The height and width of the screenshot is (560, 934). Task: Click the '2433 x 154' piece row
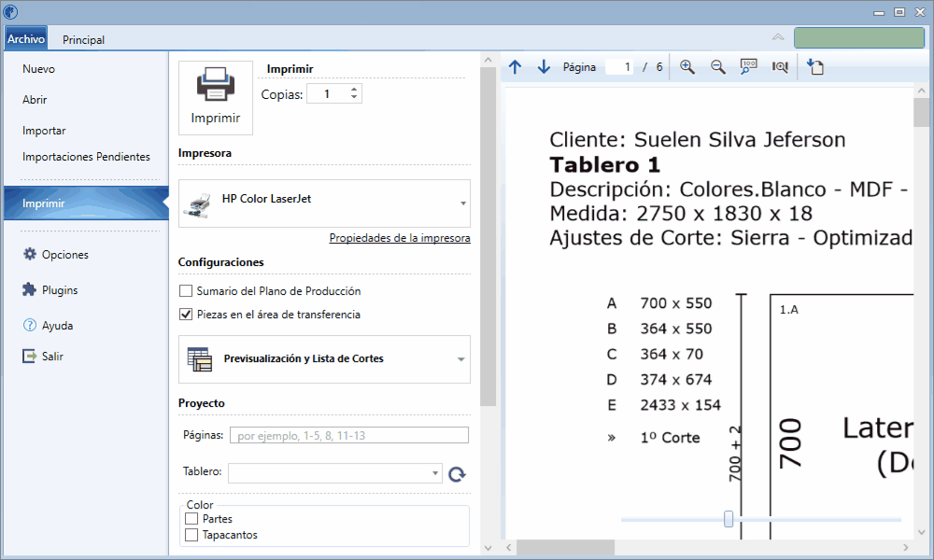pyautogui.click(x=680, y=405)
